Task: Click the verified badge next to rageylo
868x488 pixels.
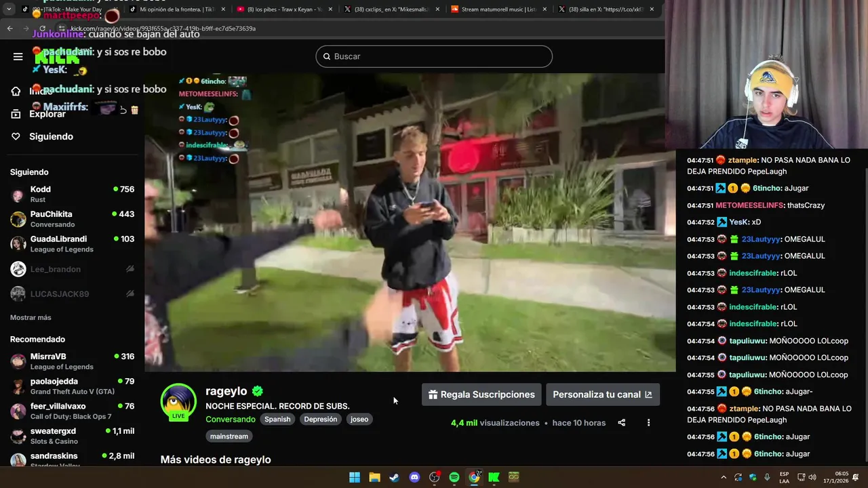Action: [258, 391]
